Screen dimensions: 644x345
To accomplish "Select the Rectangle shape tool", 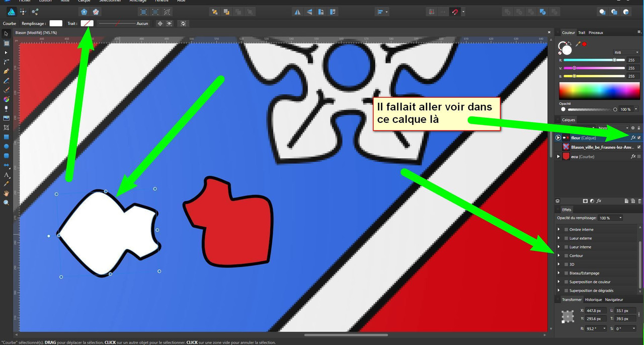I will (x=6, y=136).
